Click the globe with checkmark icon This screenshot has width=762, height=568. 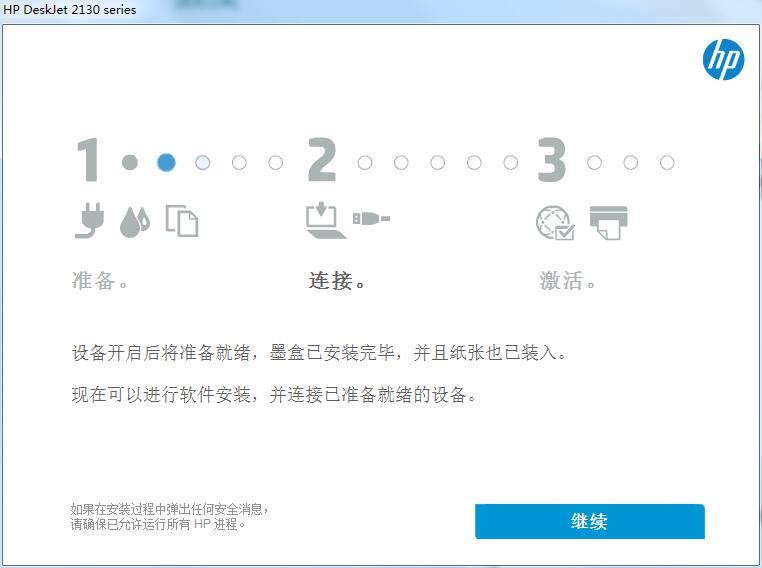tap(555, 223)
